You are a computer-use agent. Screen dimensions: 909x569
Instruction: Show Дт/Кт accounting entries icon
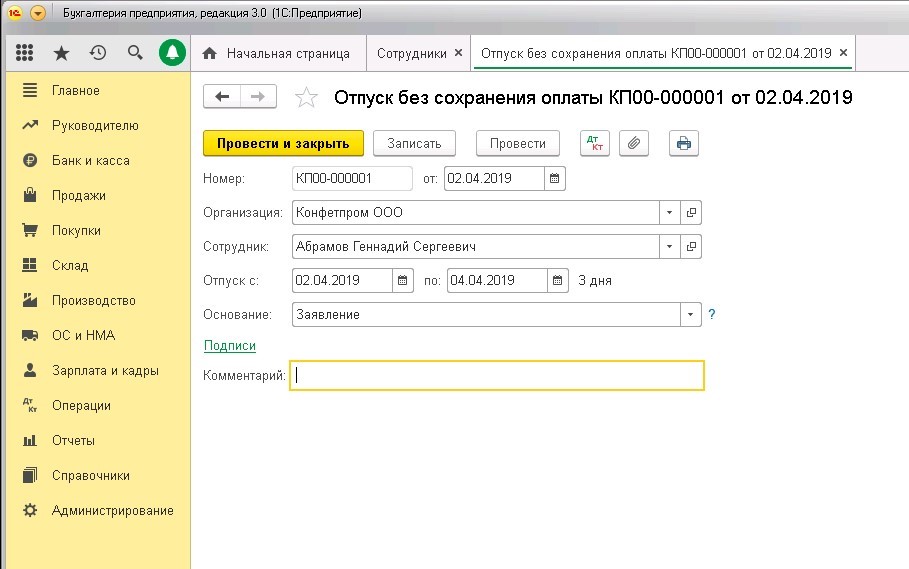pos(594,143)
